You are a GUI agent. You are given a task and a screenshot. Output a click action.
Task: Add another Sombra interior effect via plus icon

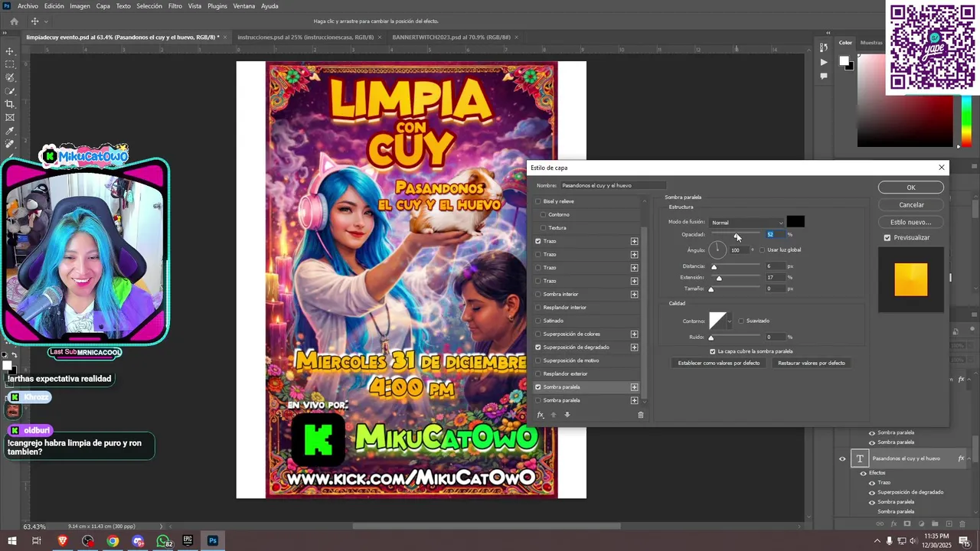pyautogui.click(x=634, y=294)
